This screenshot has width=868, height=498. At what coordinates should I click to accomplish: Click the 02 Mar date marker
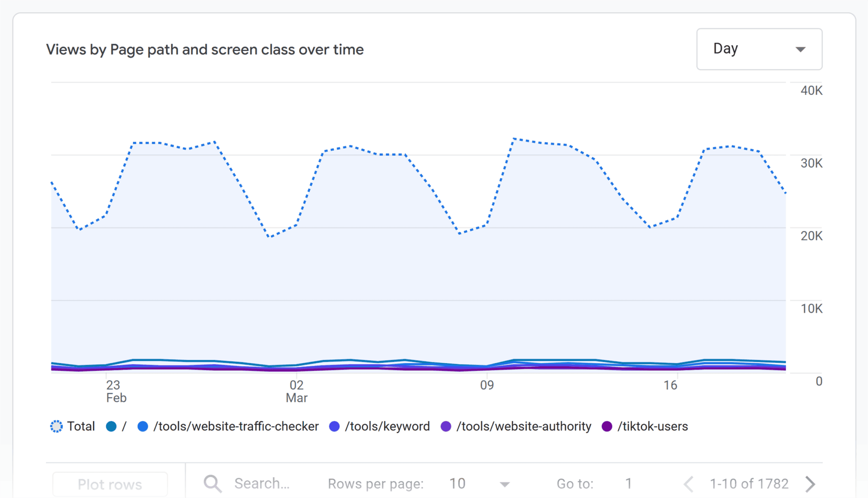(297, 391)
